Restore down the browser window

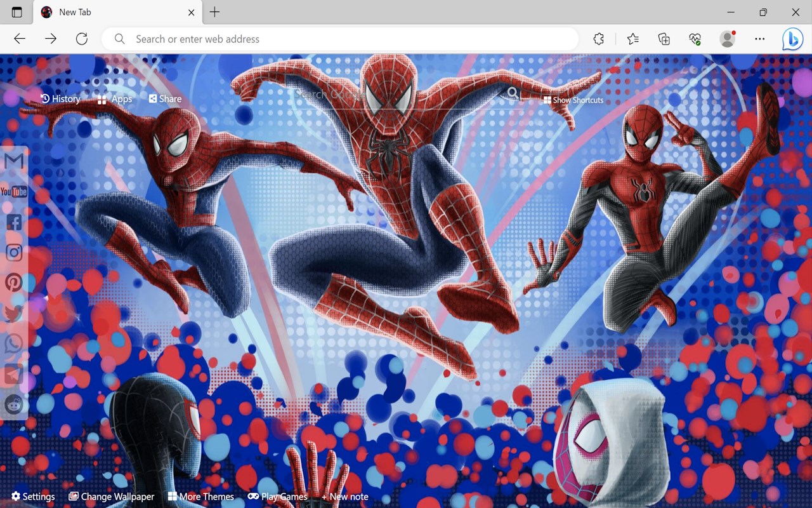[x=763, y=12]
